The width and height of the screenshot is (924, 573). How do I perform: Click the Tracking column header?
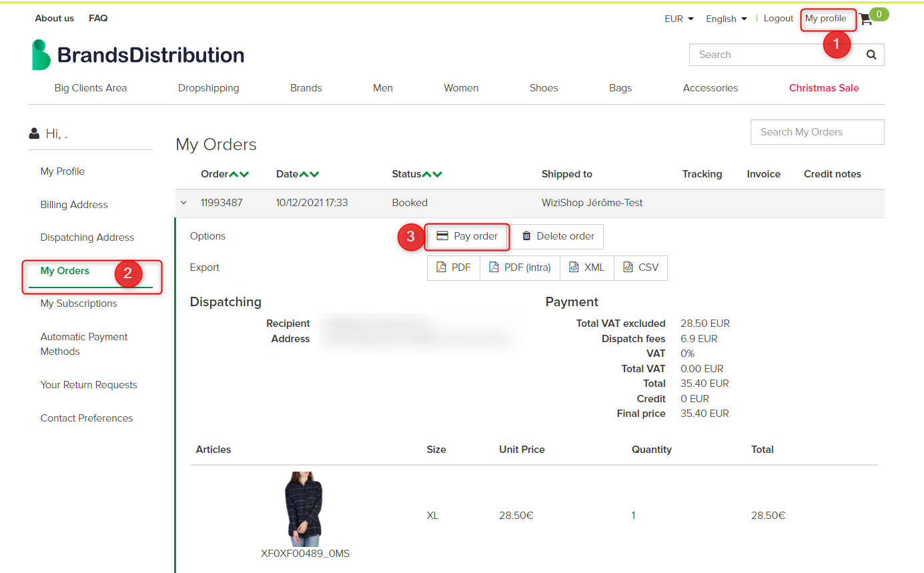coord(702,174)
